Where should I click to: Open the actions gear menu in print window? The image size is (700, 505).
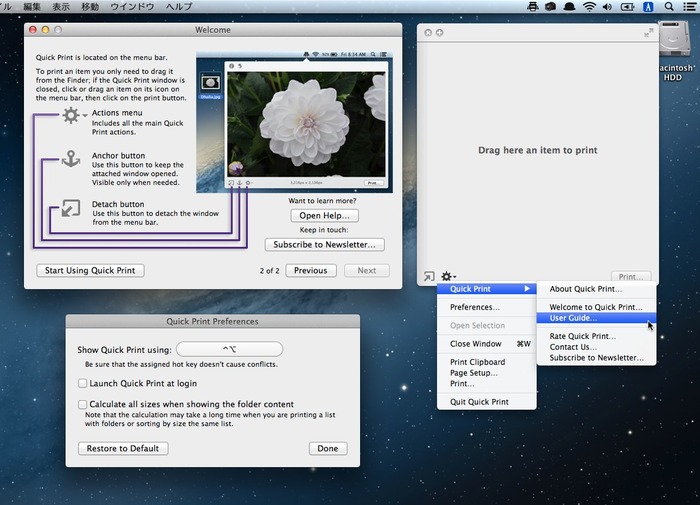click(x=448, y=276)
